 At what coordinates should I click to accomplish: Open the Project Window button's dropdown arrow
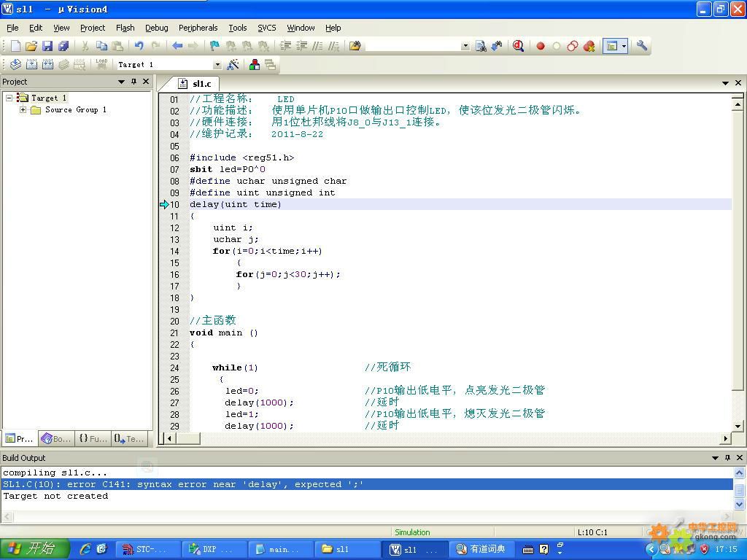pos(624,46)
